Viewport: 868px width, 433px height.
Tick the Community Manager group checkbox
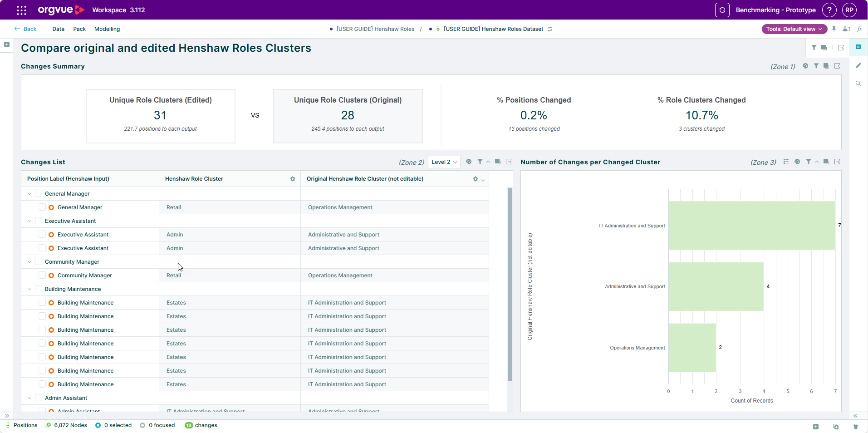click(39, 262)
